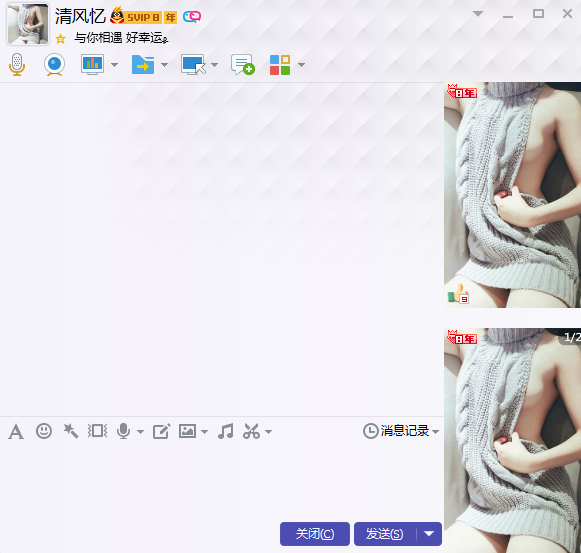This screenshot has height=553, width=581.
Task: Click the 发送(S) send button
Action: 385,534
